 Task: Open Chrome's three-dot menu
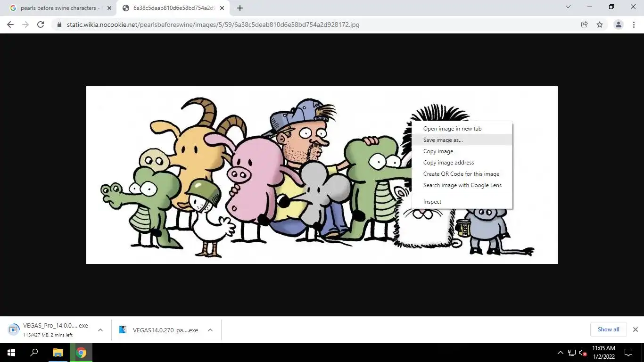(x=634, y=25)
